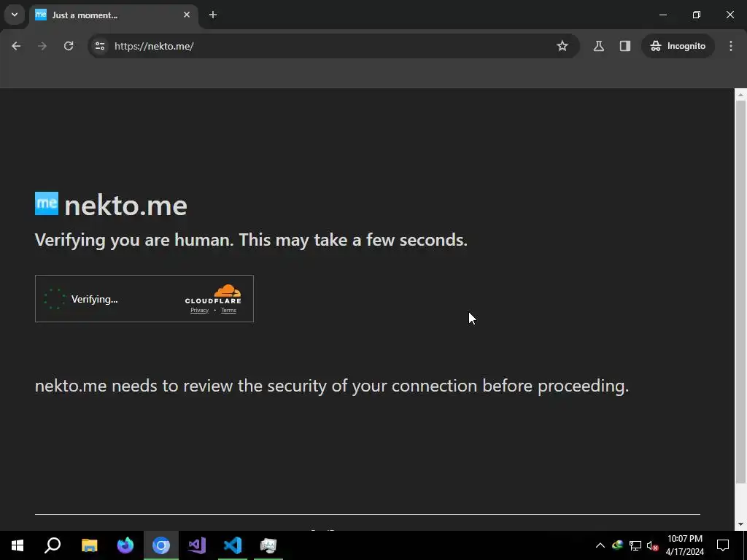Restore down the Chrome window
The height and width of the screenshot is (560, 747).
[697, 15]
